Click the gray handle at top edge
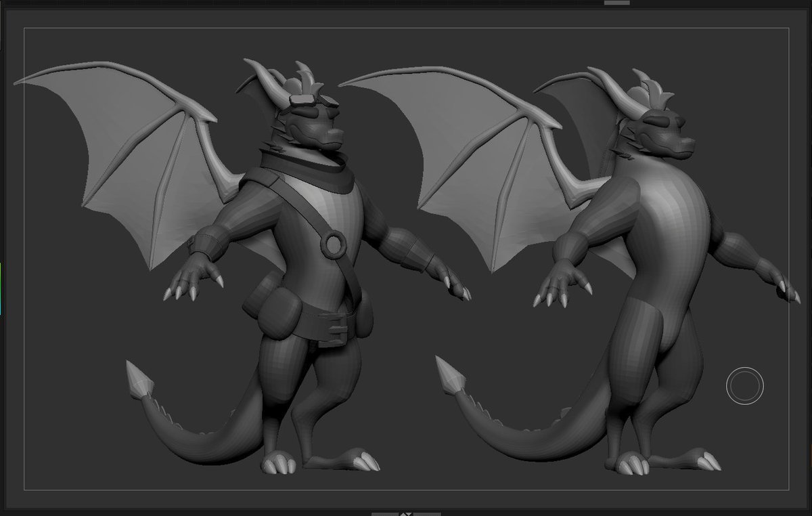 616,3
